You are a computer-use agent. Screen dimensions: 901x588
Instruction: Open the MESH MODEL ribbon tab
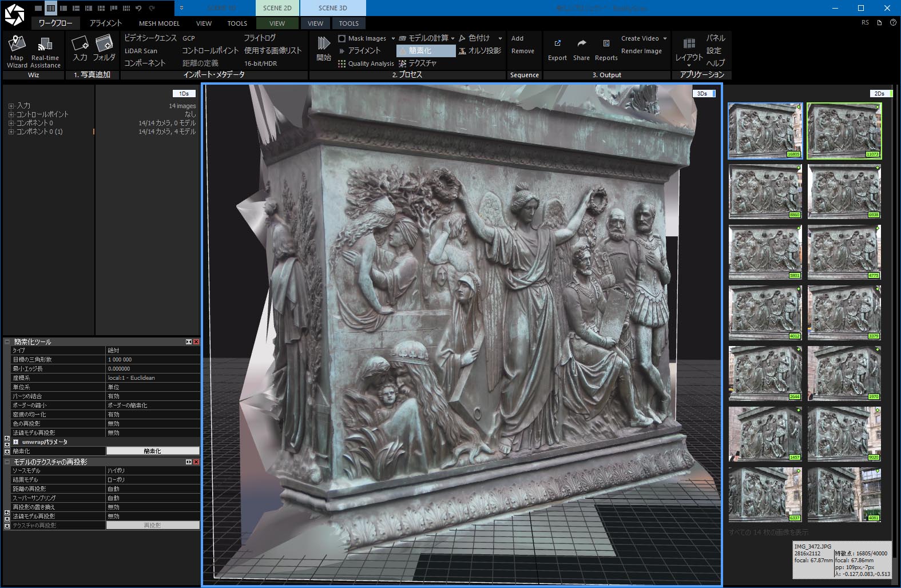[x=160, y=23]
